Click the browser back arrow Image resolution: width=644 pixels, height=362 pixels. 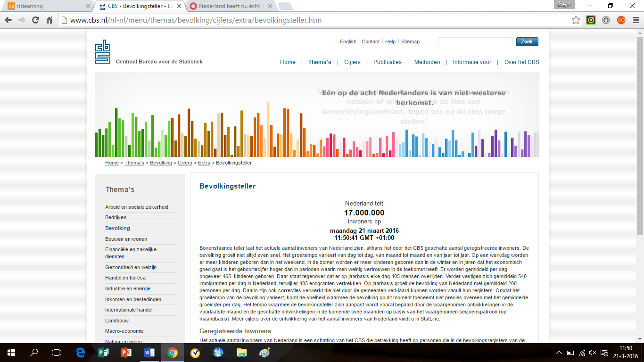click(x=8, y=20)
